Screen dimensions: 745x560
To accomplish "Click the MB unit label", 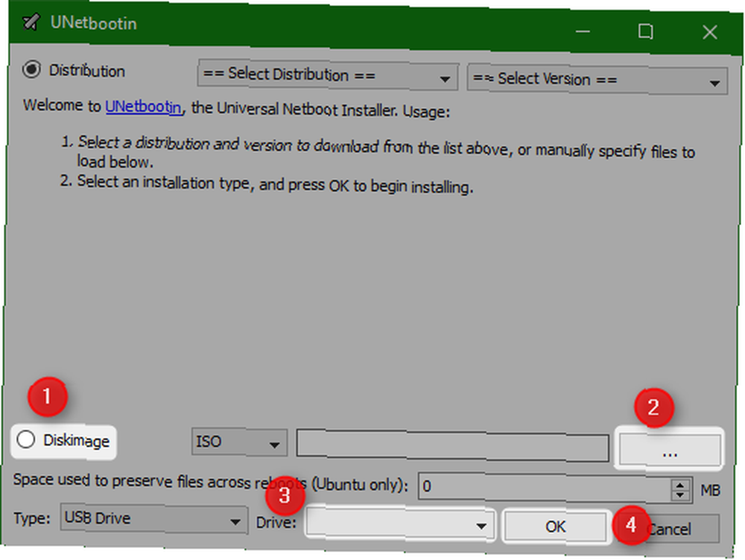I will click(x=710, y=490).
